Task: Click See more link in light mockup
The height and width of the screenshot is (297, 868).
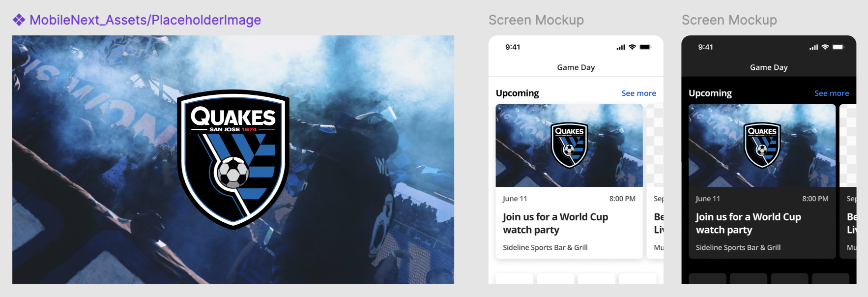Action: (x=638, y=93)
